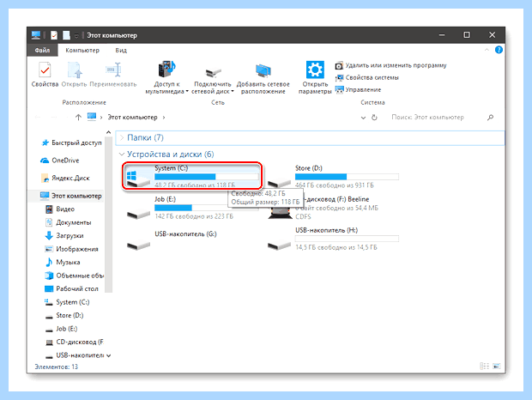Open Доступ к мультимедиа media access
The height and width of the screenshot is (400, 532).
point(166,78)
